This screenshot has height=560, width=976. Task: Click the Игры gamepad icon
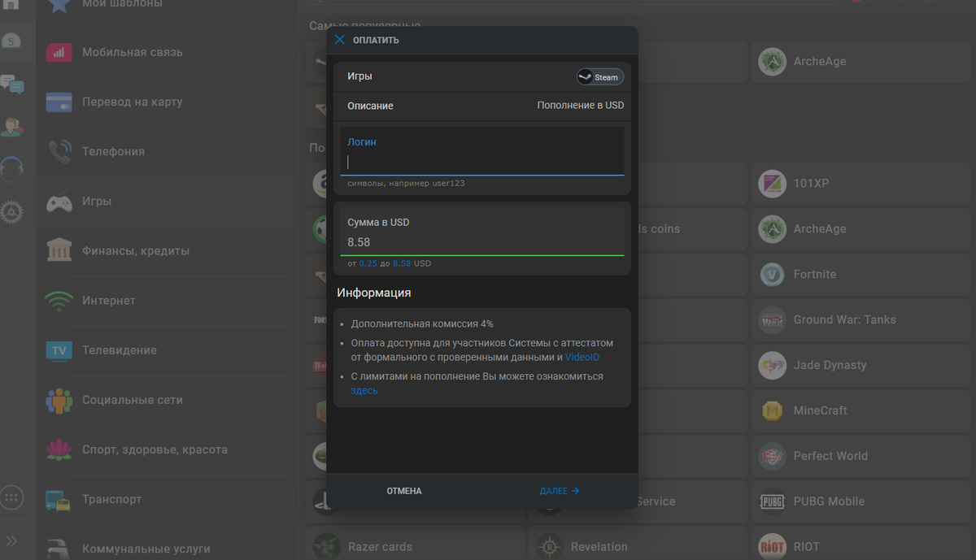pos(59,202)
